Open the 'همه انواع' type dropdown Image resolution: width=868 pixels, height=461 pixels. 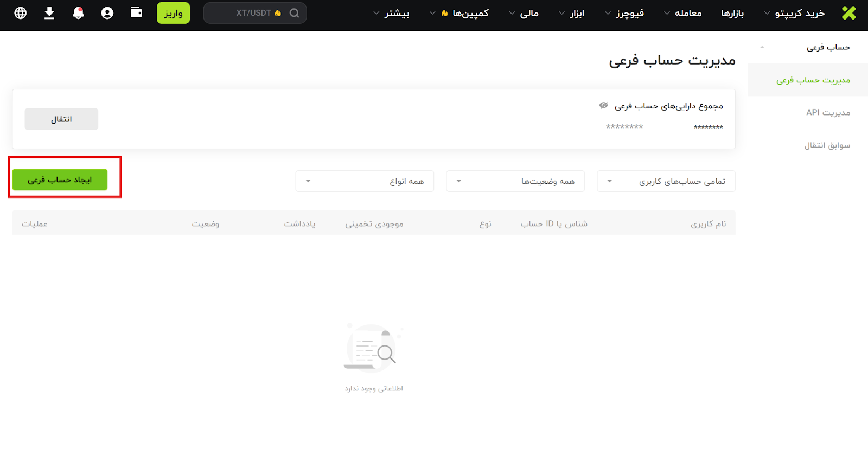click(x=364, y=181)
